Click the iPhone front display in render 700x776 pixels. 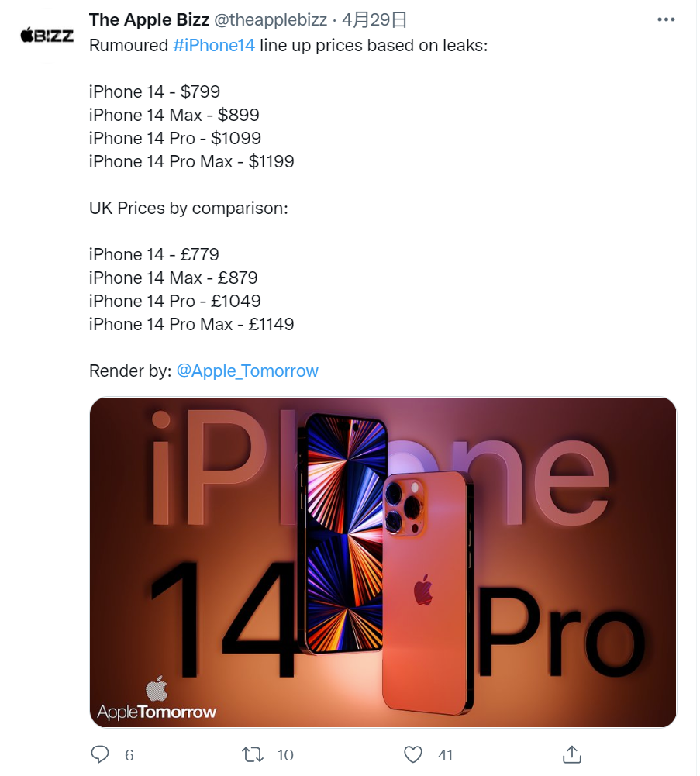pyautogui.click(x=343, y=533)
